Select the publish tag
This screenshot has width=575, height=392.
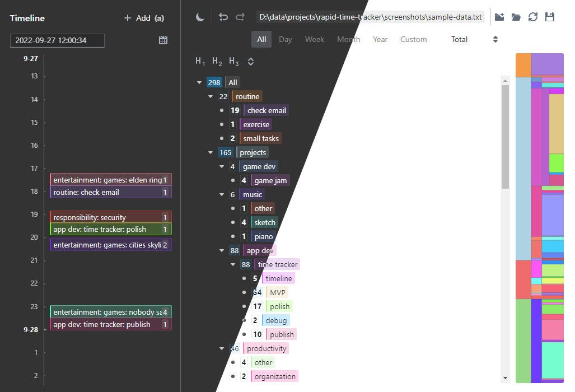[282, 334]
